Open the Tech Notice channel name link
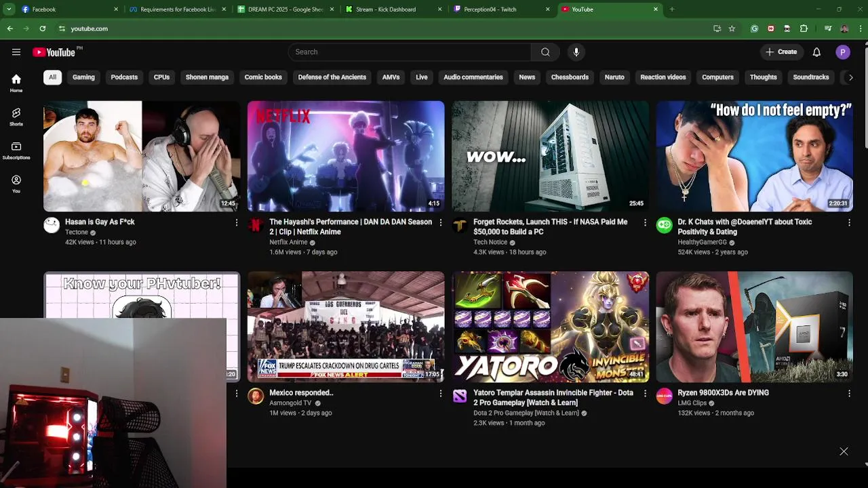Image resolution: width=868 pixels, height=488 pixels. pos(490,242)
